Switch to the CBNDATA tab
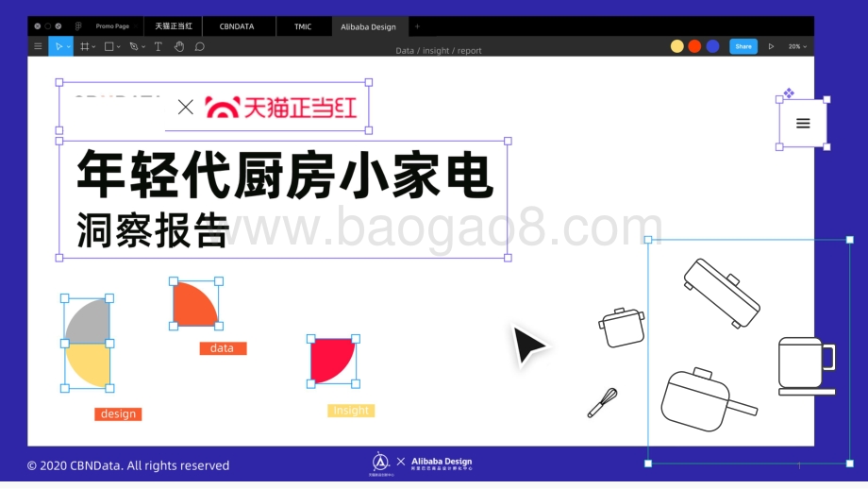 [x=237, y=26]
